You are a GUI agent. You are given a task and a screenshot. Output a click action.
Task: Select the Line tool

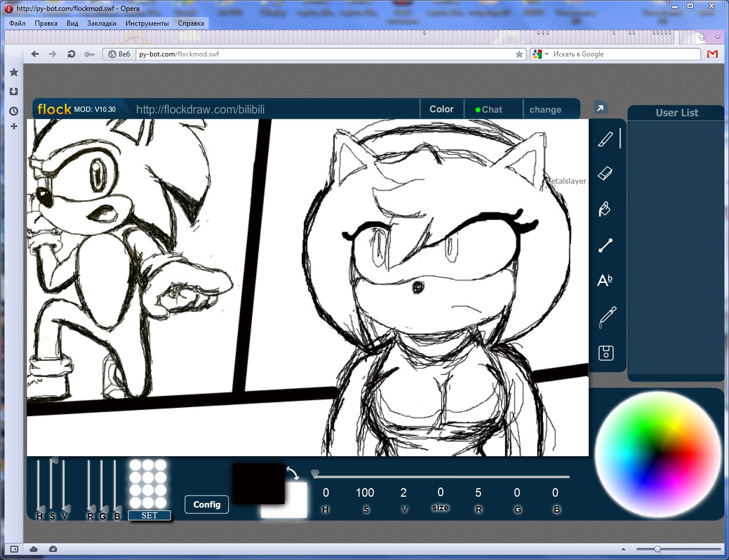point(605,245)
